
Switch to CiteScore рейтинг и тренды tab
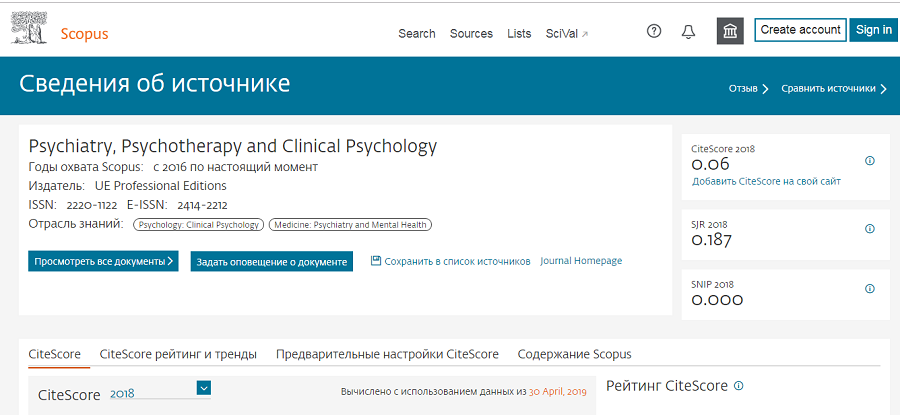click(x=178, y=354)
